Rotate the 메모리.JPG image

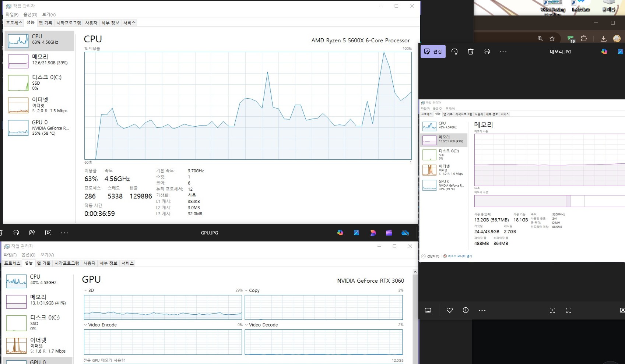[x=454, y=52]
